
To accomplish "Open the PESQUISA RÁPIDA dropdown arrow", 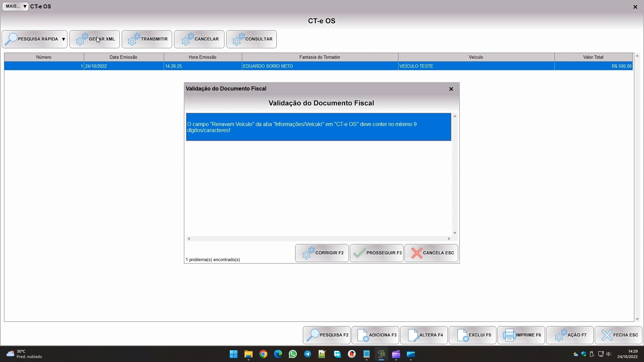I will (63, 39).
